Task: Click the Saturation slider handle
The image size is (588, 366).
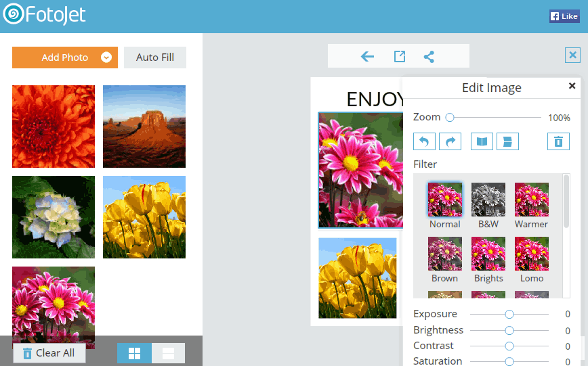Action: 509,361
